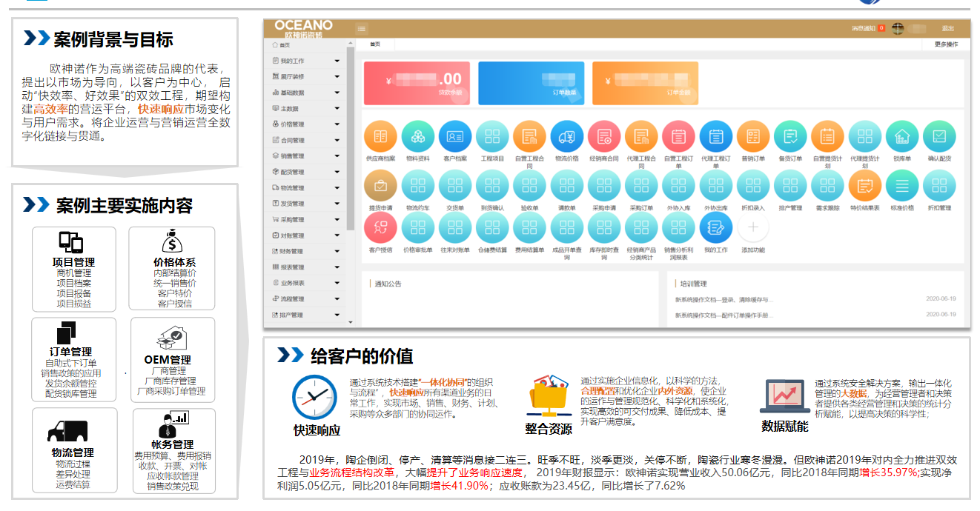Image resolution: width=980 pixels, height=511 pixels.
Task: Open the 自营提货计划 icon
Action: coord(827,136)
